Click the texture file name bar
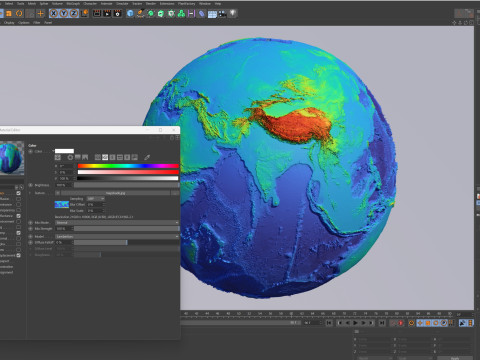This screenshot has width=480, height=360. (115, 193)
